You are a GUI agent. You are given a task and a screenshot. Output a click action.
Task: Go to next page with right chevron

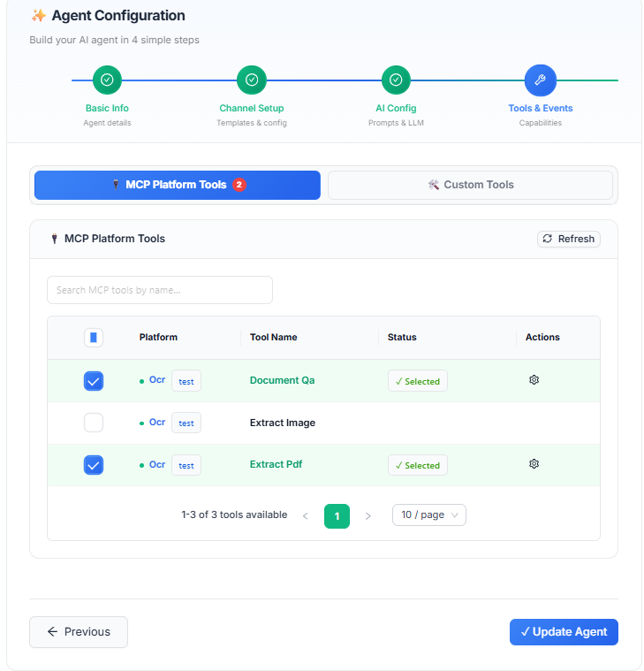tap(367, 516)
